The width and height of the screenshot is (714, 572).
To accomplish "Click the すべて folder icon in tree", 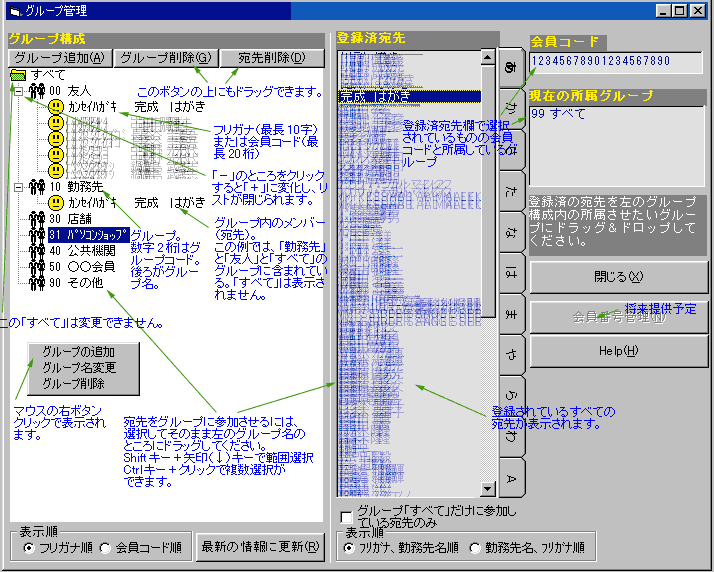I will click(18, 75).
